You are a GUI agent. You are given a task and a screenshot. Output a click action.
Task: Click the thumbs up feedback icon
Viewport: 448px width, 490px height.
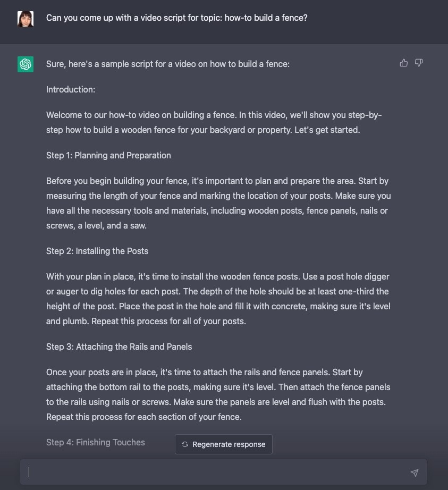click(x=404, y=63)
